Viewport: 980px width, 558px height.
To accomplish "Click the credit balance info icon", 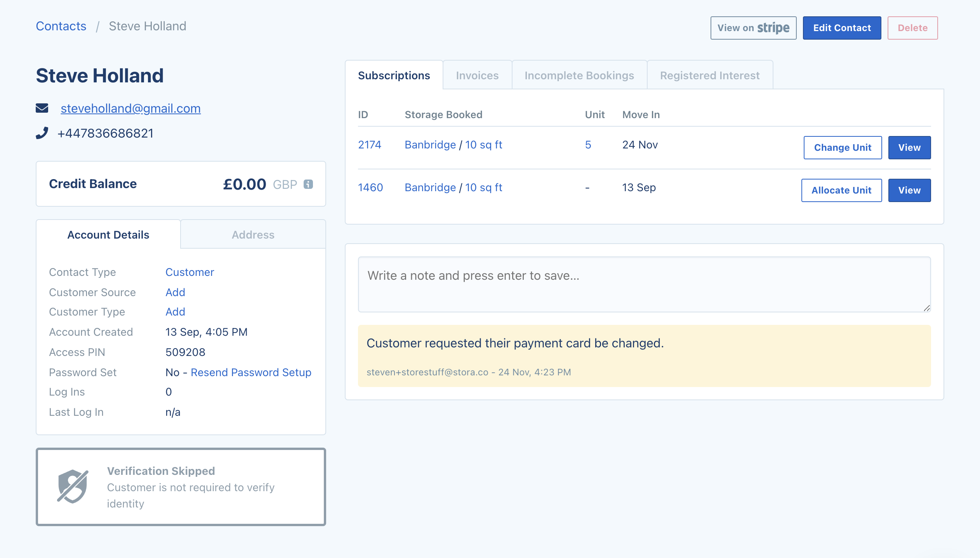I will point(308,184).
